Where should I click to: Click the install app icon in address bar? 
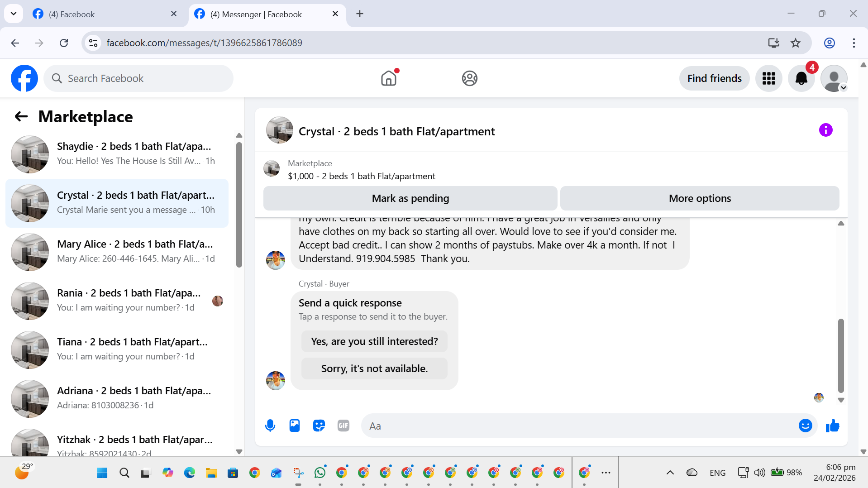[x=773, y=43]
